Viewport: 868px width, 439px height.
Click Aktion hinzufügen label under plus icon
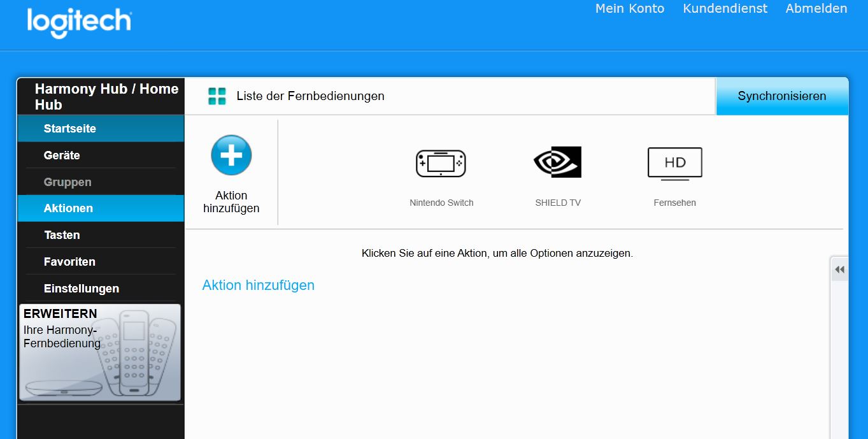tap(231, 202)
